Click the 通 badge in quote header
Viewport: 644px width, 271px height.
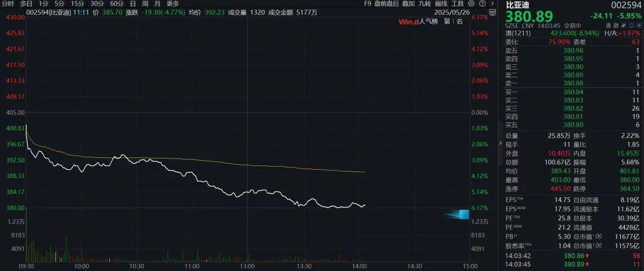[608, 26]
